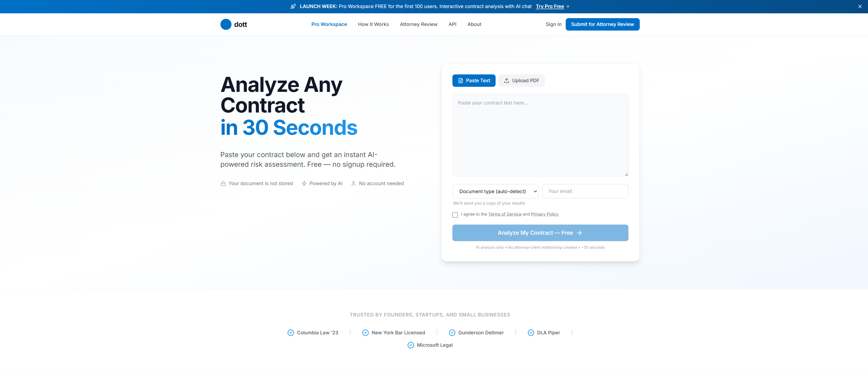Click the person icon beside No account needed
Screen dimensions: 868x372
[354, 183]
